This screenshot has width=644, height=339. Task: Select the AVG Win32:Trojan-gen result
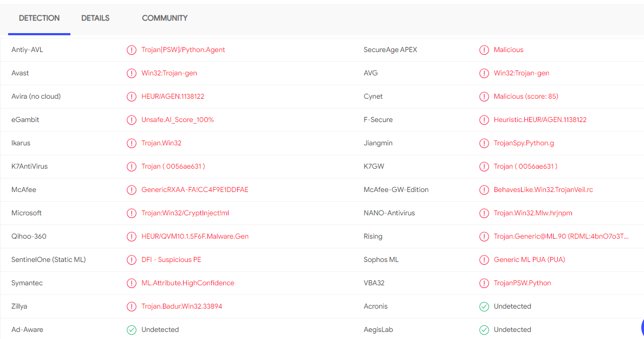522,73
